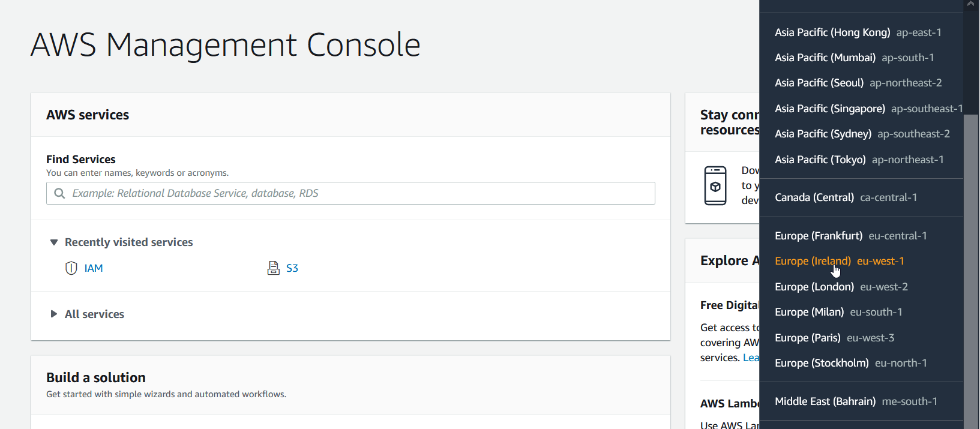Screen dimensions: 980x429
Task: Open the IAM service link
Action: pos(94,268)
